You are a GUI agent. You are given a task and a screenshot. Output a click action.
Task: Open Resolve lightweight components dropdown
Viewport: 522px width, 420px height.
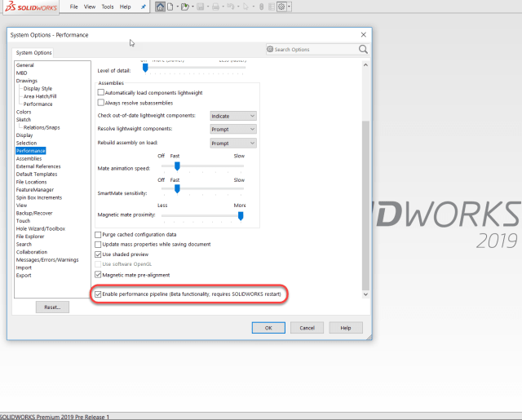[233, 129]
